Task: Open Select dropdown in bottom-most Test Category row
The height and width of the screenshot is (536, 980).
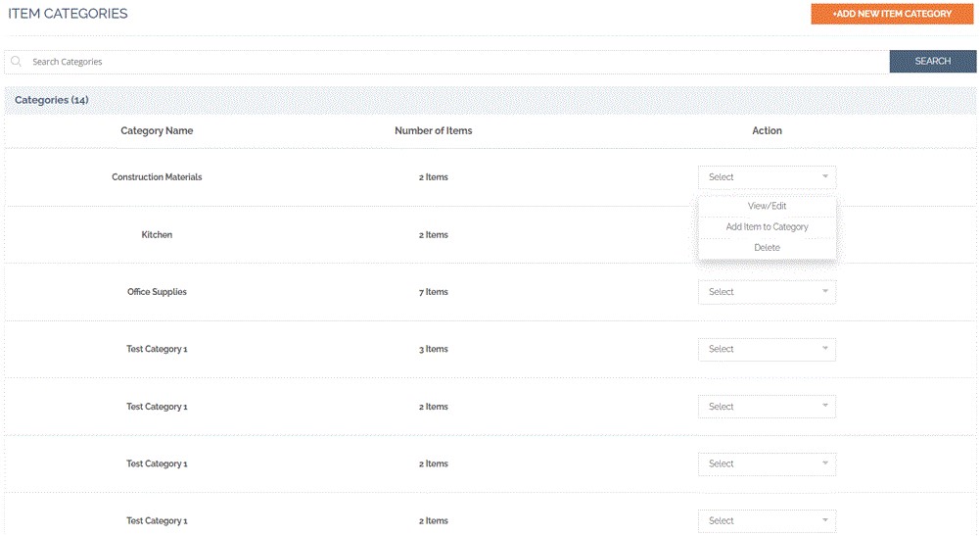Action: pyautogui.click(x=767, y=521)
